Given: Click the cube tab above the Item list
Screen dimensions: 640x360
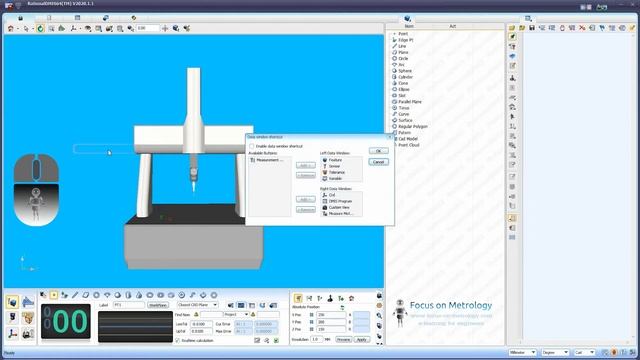Looking at the screenshot, I should pos(407,19).
